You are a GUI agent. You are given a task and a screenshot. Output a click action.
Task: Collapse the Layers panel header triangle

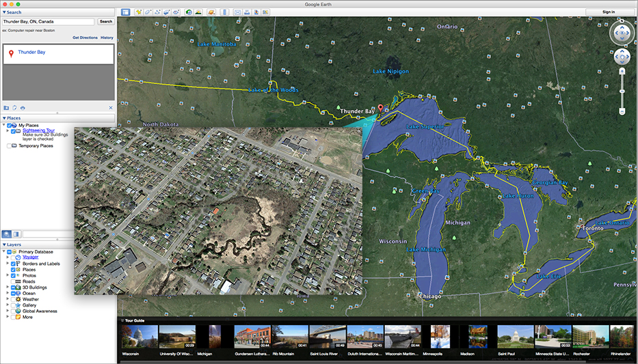[x=5, y=245]
